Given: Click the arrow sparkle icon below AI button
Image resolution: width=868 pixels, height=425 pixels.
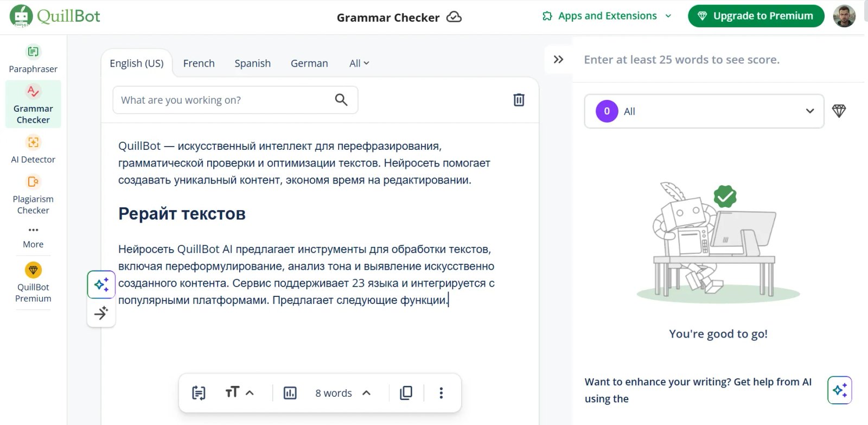Looking at the screenshot, I should [x=101, y=313].
